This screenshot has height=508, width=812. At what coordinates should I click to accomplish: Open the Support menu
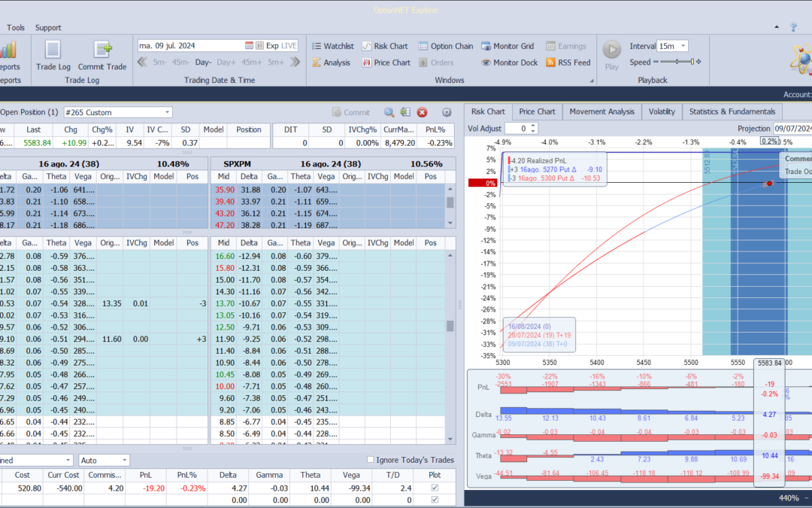click(x=48, y=28)
